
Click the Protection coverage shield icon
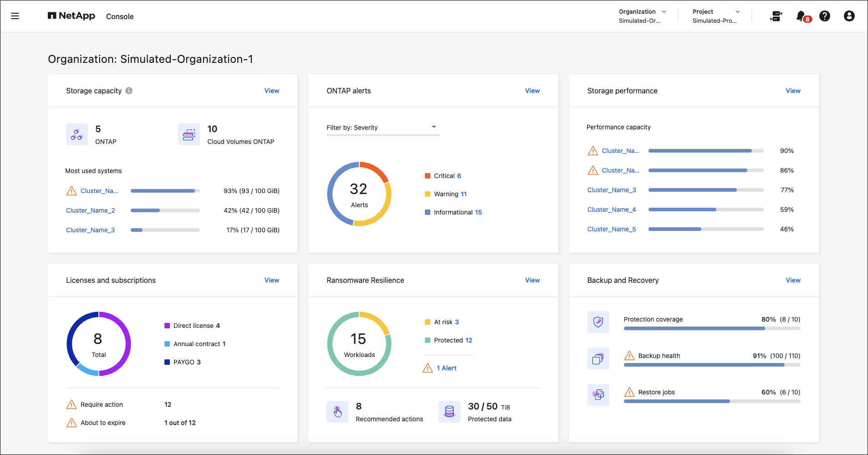598,322
